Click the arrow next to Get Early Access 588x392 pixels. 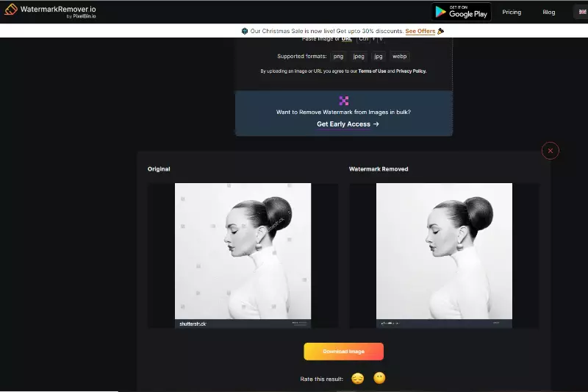[376, 124]
